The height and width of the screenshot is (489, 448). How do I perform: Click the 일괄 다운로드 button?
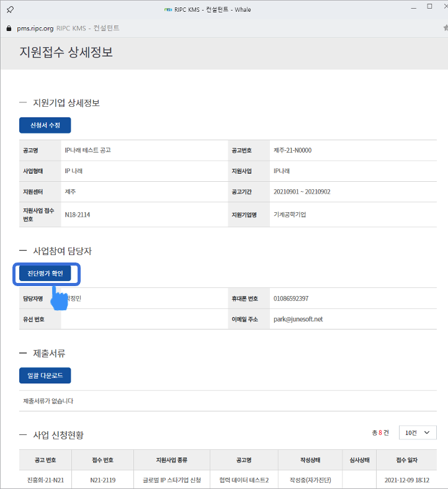coord(45,375)
